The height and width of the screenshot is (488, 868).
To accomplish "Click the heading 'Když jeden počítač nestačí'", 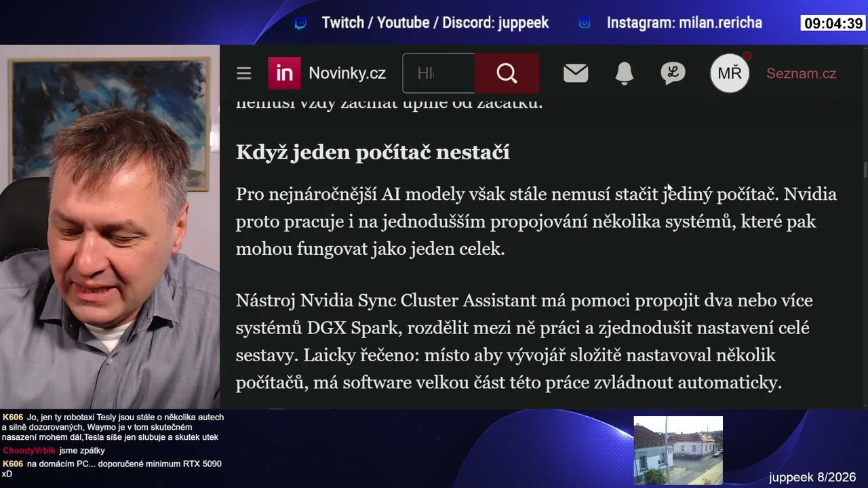I will click(x=373, y=152).
